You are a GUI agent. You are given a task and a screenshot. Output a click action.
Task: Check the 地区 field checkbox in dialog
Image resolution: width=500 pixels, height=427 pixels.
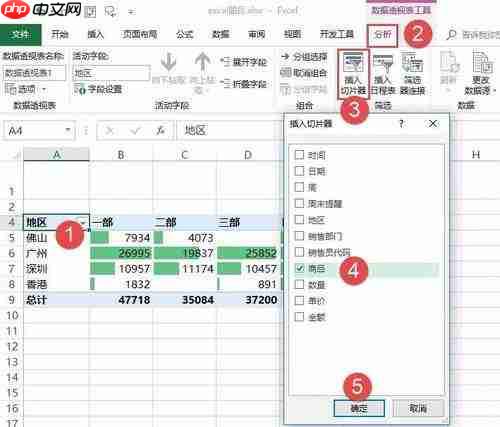[299, 220]
